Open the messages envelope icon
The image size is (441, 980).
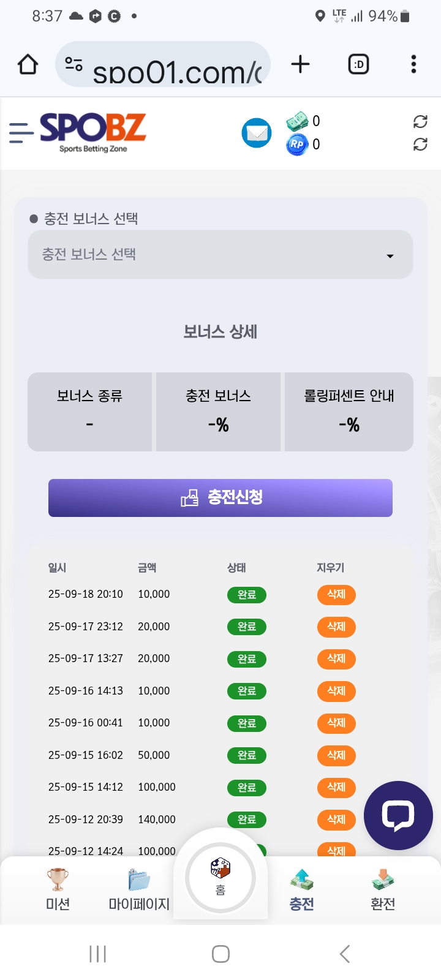[257, 133]
